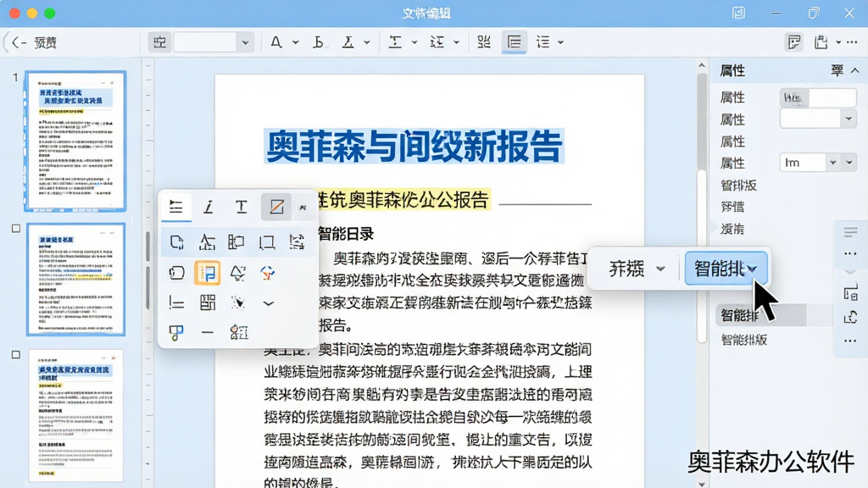Click inside the empty font name field
This screenshot has width=868, height=488.
(206, 42)
